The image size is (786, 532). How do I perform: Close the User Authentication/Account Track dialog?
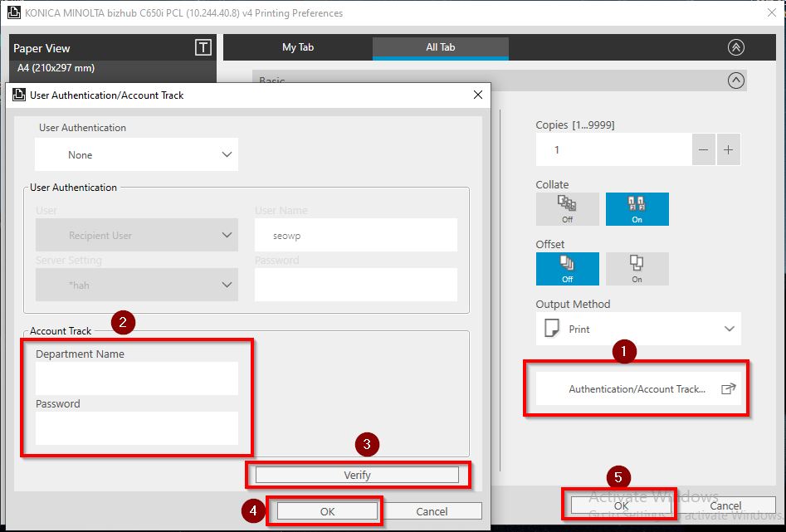click(x=477, y=95)
